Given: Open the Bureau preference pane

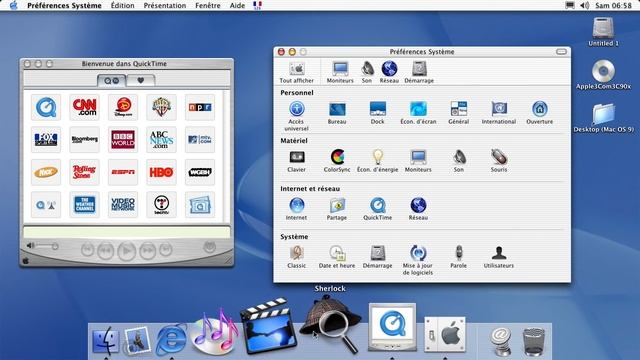Looking at the screenshot, I should [337, 113].
